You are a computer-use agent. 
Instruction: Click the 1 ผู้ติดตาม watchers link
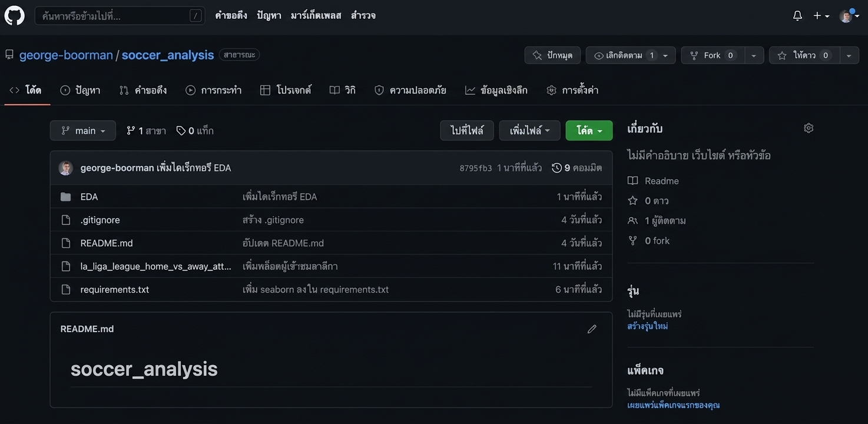(657, 221)
